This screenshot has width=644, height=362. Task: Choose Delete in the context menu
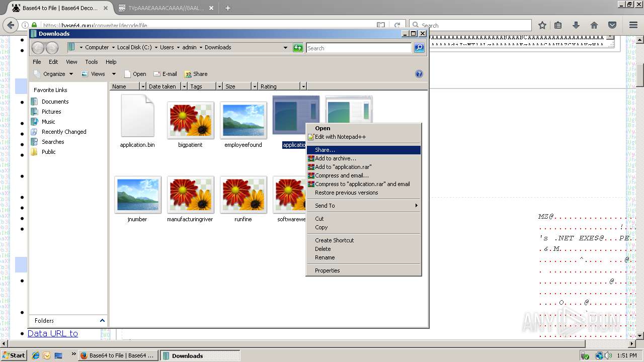(364, 249)
